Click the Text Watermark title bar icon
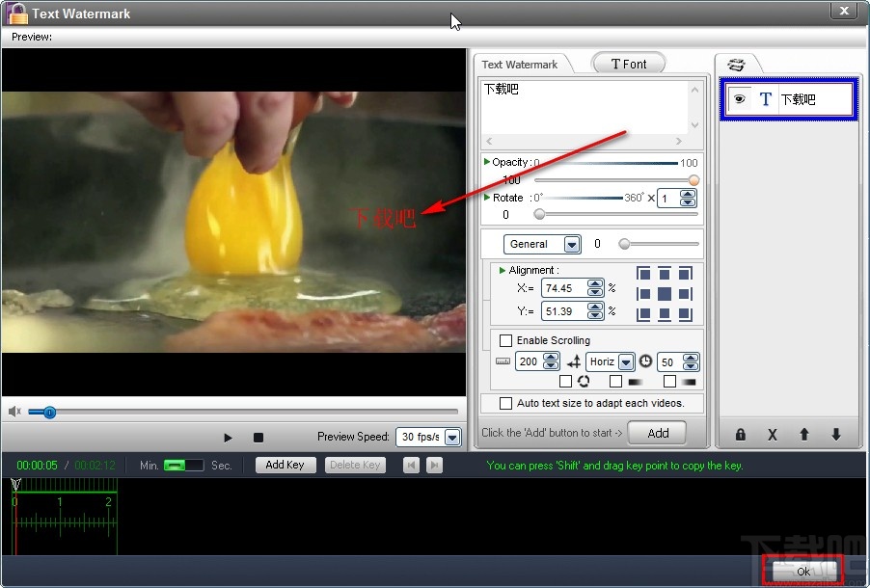This screenshot has width=870, height=588. pos(16,13)
